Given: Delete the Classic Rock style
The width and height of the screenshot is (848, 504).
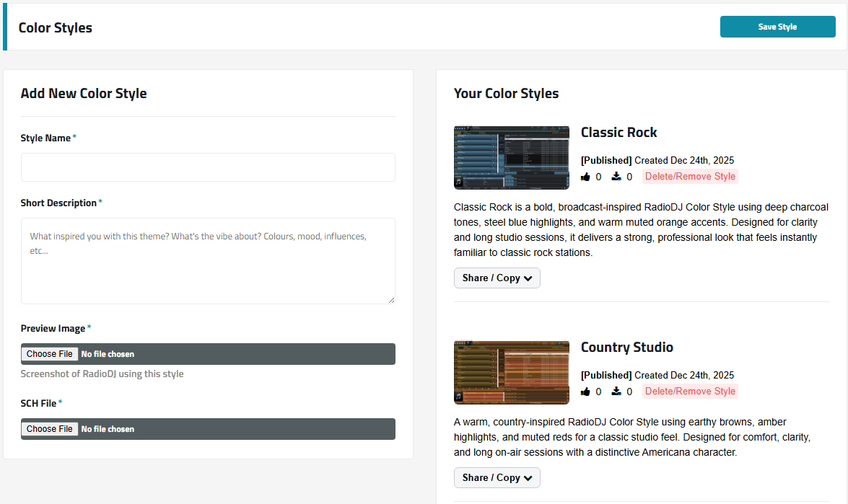Looking at the screenshot, I should coord(689,177).
